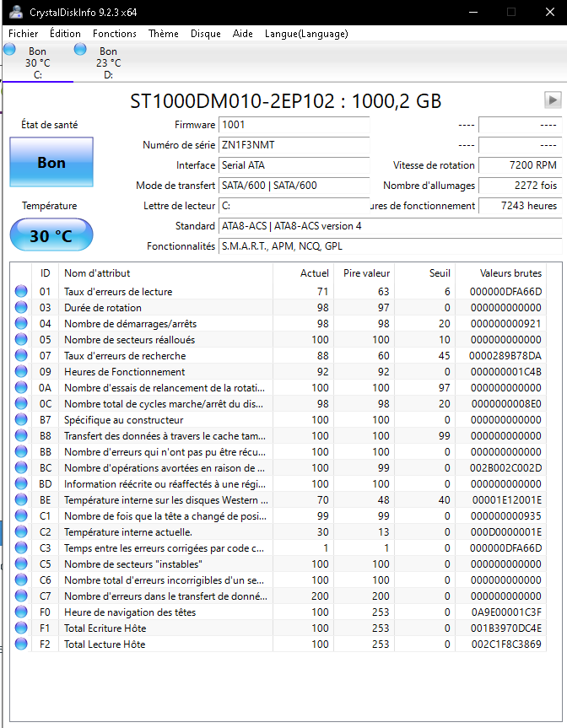567x728 pixels.
Task: Click status orb of attribute BB row
Action: [x=21, y=451]
